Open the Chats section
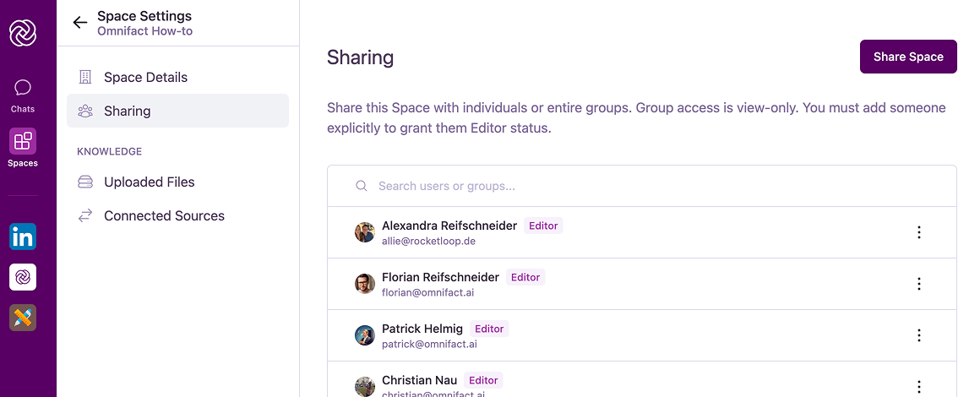Screen dimensions: 980x397 23,95
